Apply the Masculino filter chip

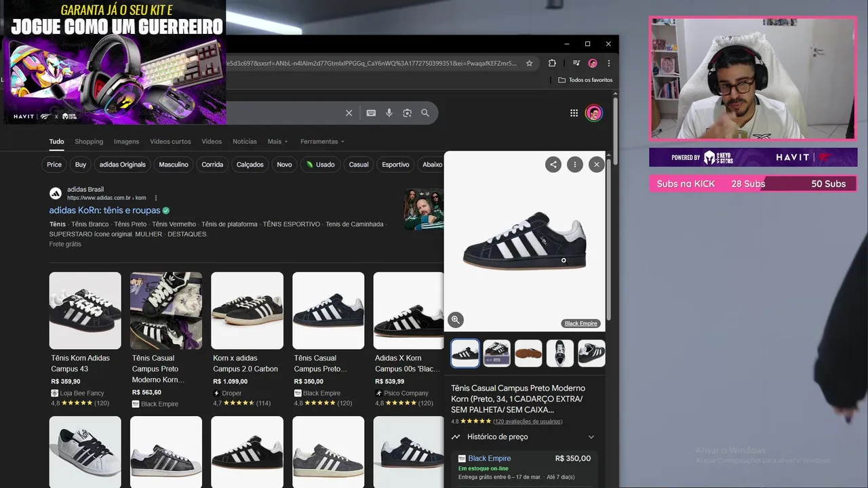coord(174,165)
